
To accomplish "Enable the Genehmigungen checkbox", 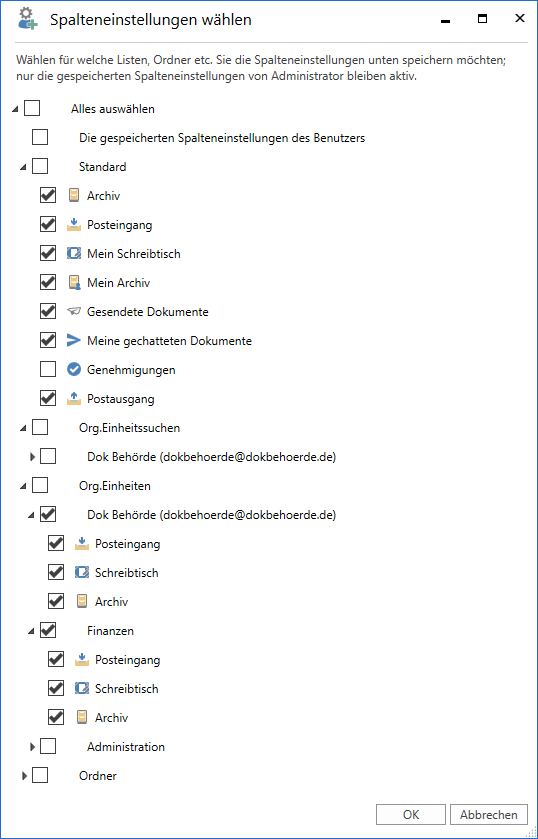I will (x=48, y=369).
